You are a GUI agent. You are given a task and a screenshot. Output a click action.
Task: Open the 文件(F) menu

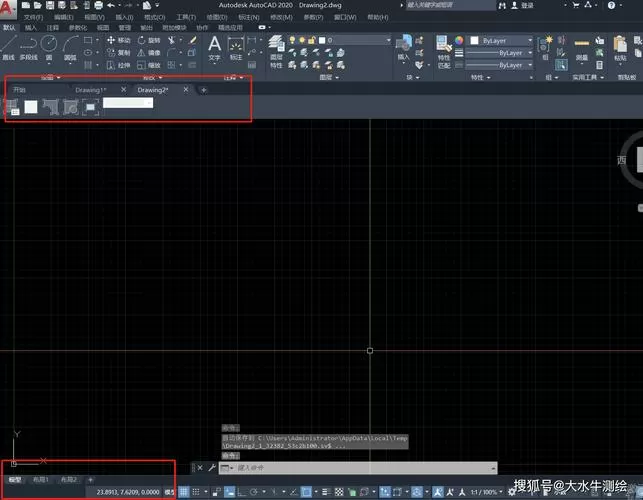[x=33, y=17]
